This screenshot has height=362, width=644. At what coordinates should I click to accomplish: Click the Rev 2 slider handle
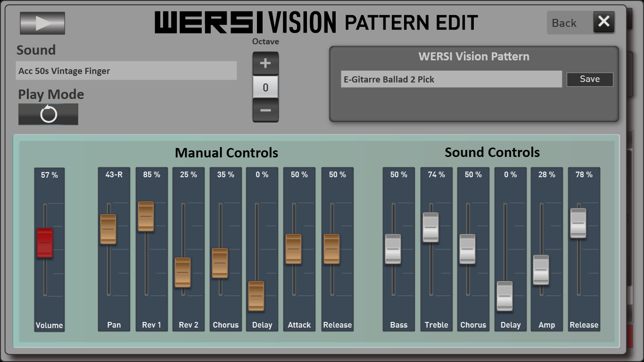183,272
